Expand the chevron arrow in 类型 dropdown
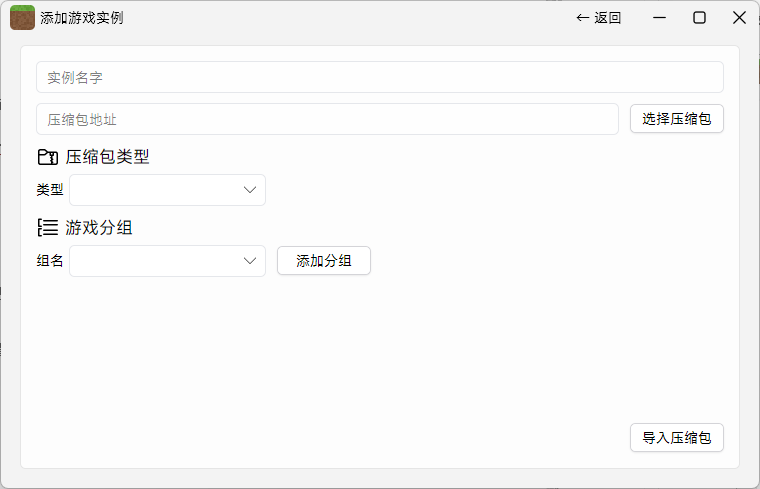The height and width of the screenshot is (489, 760). pos(250,190)
